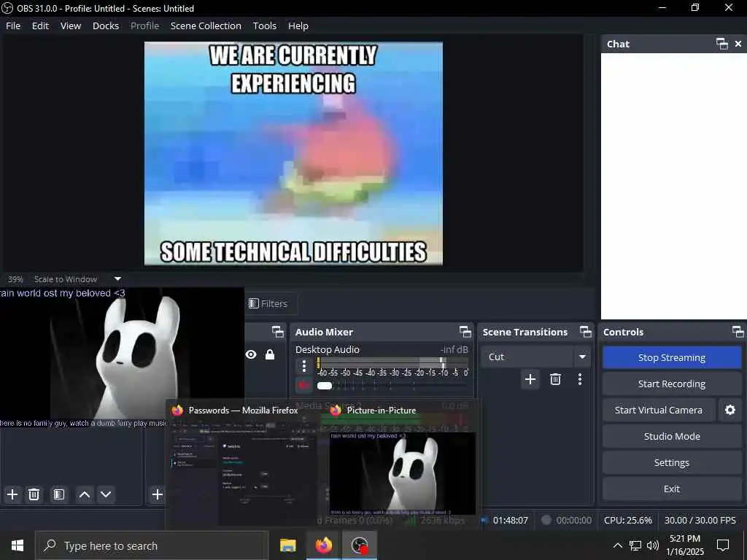
Task: Float the Chat dock
Action: (x=722, y=44)
